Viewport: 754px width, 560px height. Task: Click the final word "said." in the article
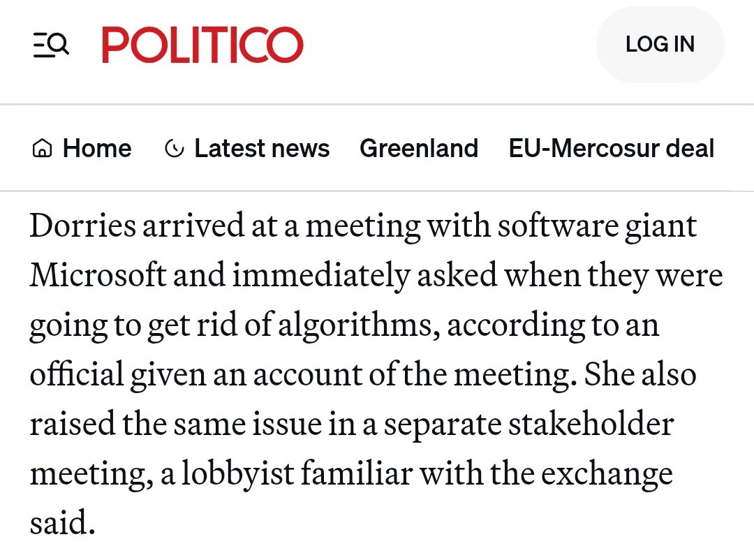click(62, 524)
